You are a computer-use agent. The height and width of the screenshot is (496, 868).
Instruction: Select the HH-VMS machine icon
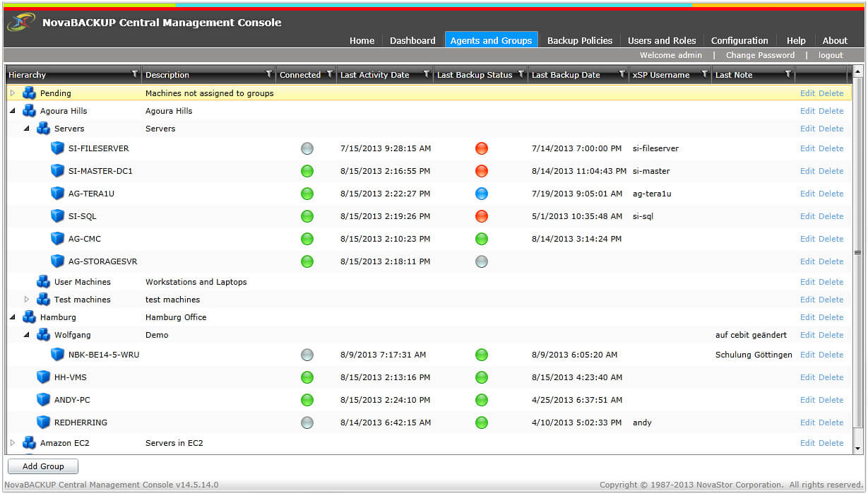43,377
